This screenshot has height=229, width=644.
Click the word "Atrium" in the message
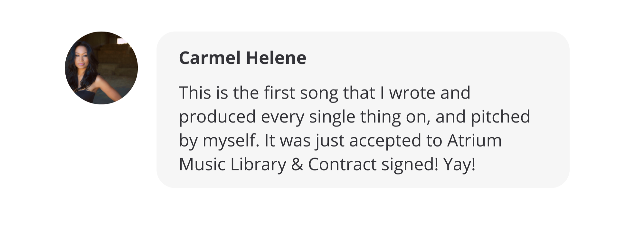point(474,140)
